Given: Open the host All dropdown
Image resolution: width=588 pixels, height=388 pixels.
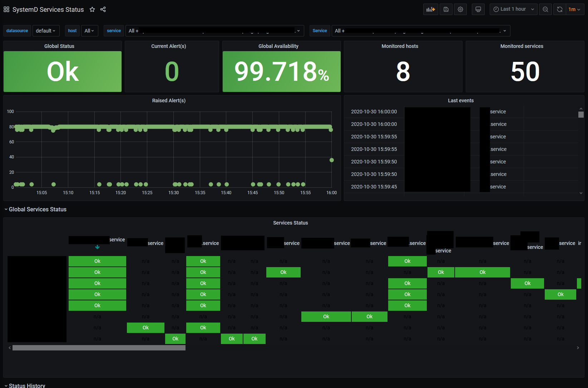Looking at the screenshot, I should pyautogui.click(x=89, y=31).
